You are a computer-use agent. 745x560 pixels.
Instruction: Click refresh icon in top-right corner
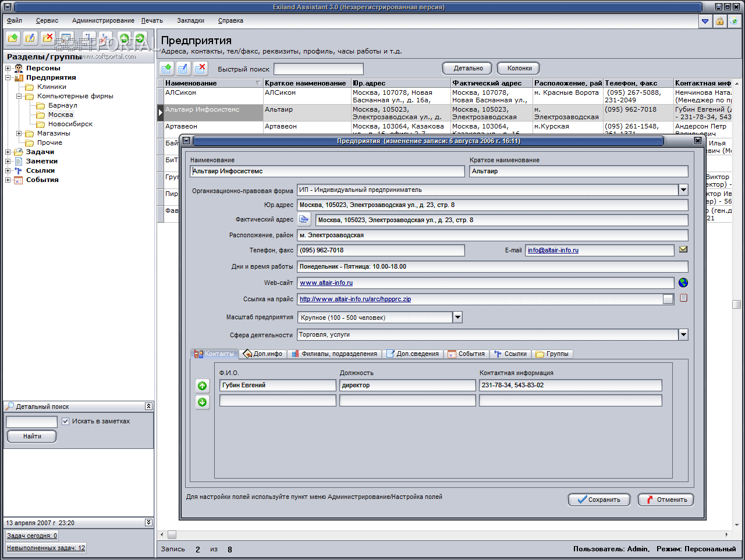click(734, 21)
